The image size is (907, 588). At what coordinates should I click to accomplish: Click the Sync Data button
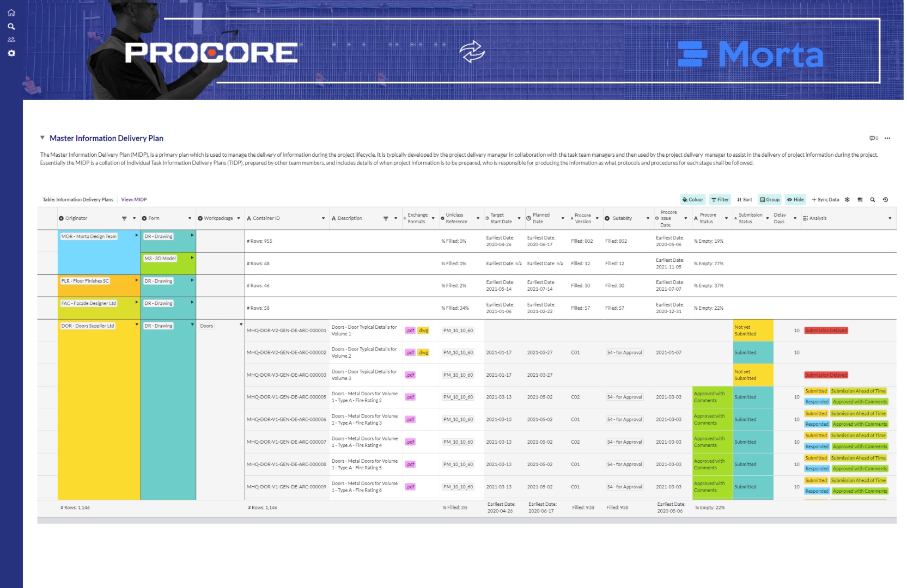pyautogui.click(x=825, y=200)
